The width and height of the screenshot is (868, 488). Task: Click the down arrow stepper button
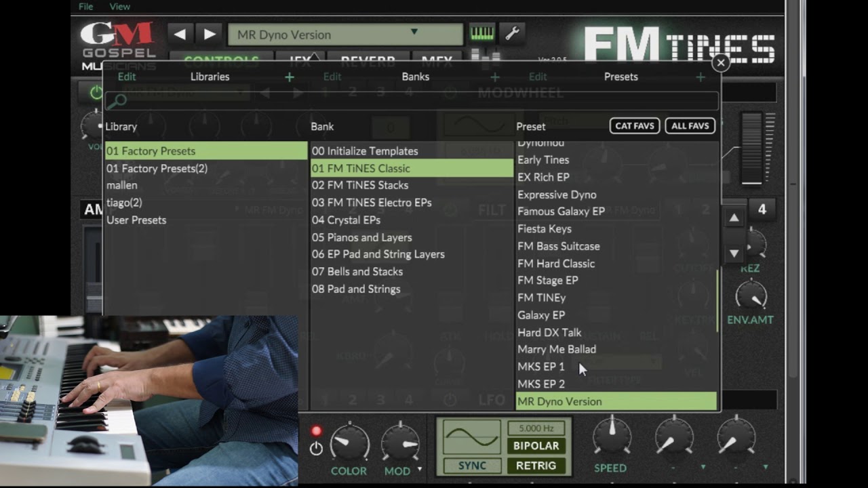(734, 253)
